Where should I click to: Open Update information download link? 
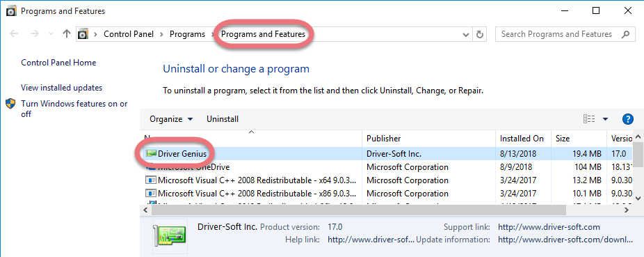[x=565, y=240]
